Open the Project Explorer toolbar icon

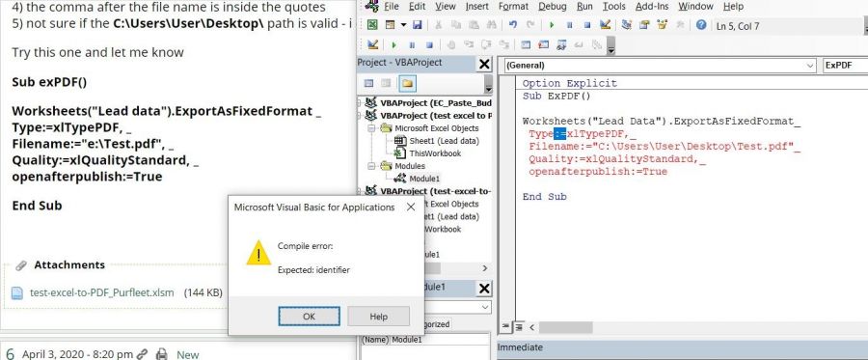click(627, 25)
